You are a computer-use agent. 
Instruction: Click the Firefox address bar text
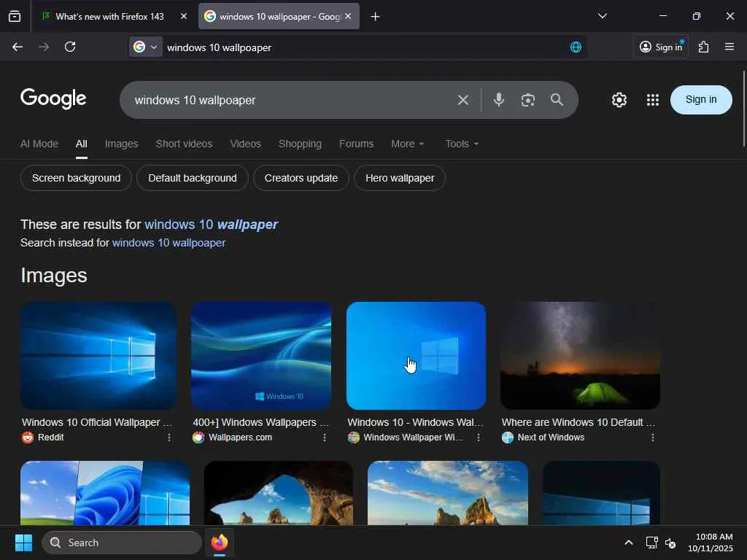[219, 47]
